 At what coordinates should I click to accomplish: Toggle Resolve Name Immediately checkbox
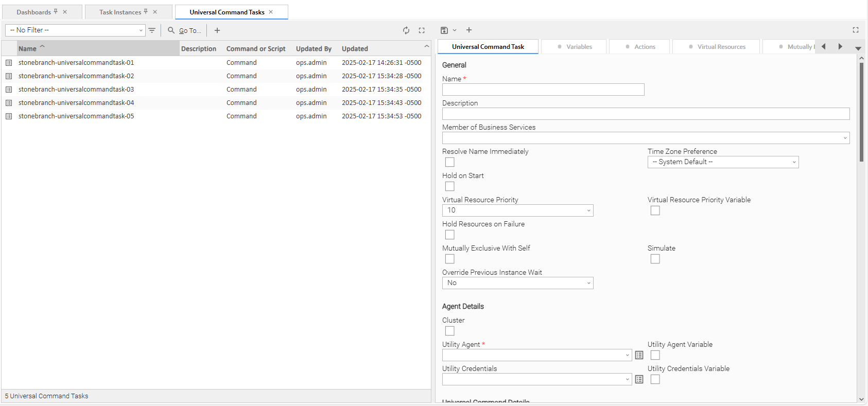point(449,162)
